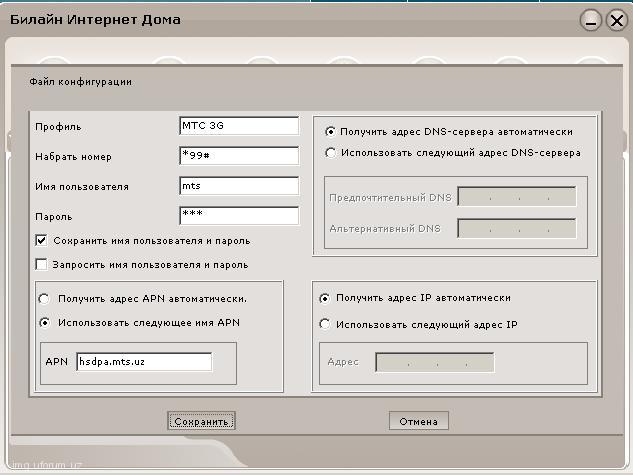The width and height of the screenshot is (633, 475).
Task: Click the Предпочтительный DNS address field
Action: click(x=516, y=197)
